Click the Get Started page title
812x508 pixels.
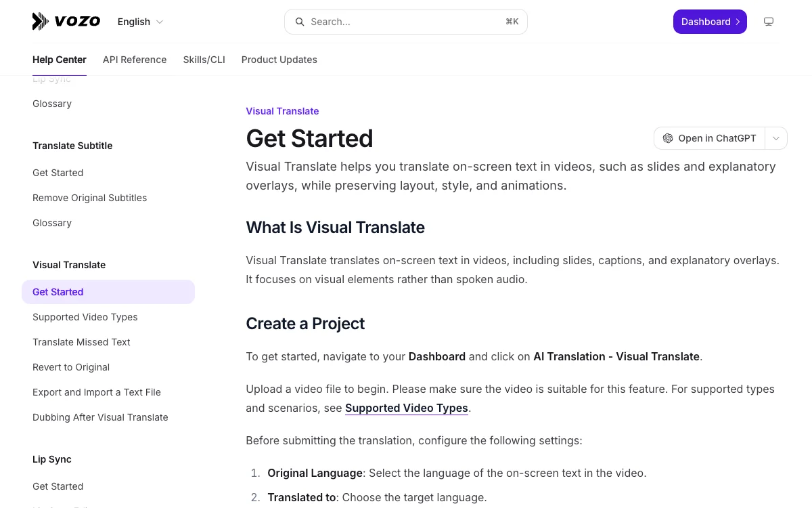click(x=309, y=138)
